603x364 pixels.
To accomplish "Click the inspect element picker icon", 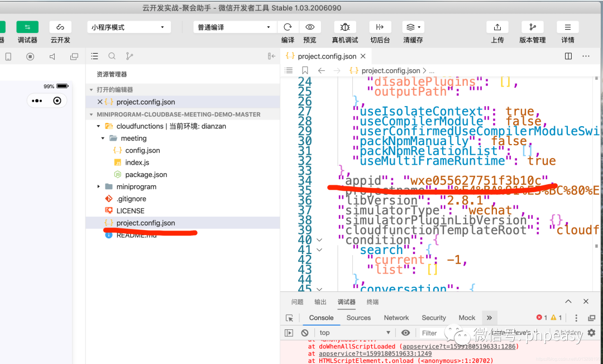I will point(290,318).
